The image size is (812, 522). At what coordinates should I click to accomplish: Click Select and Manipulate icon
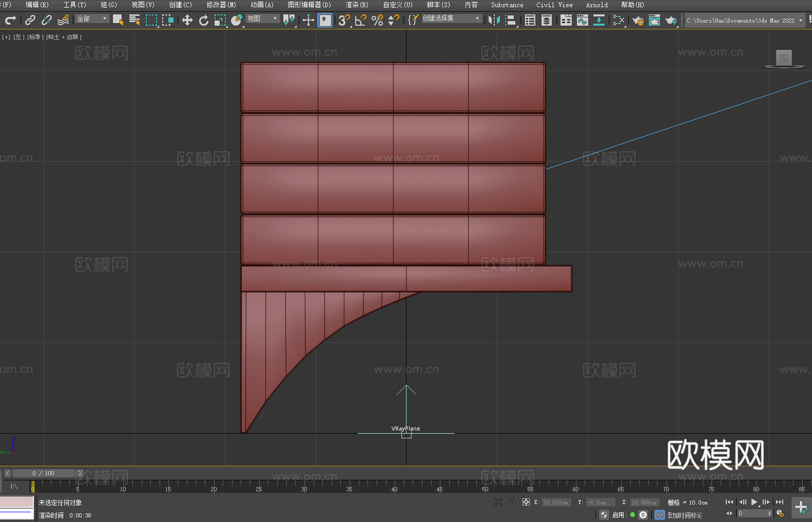tap(308, 20)
